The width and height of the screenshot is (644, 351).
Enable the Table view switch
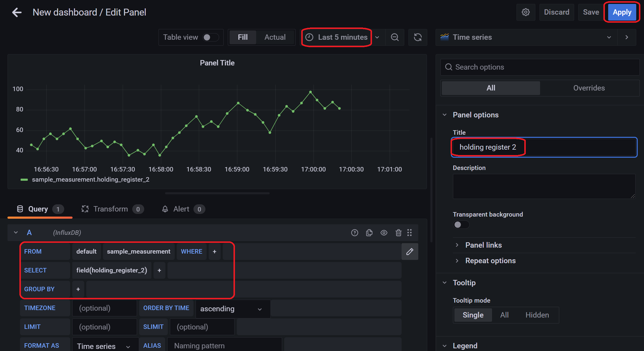click(x=210, y=37)
